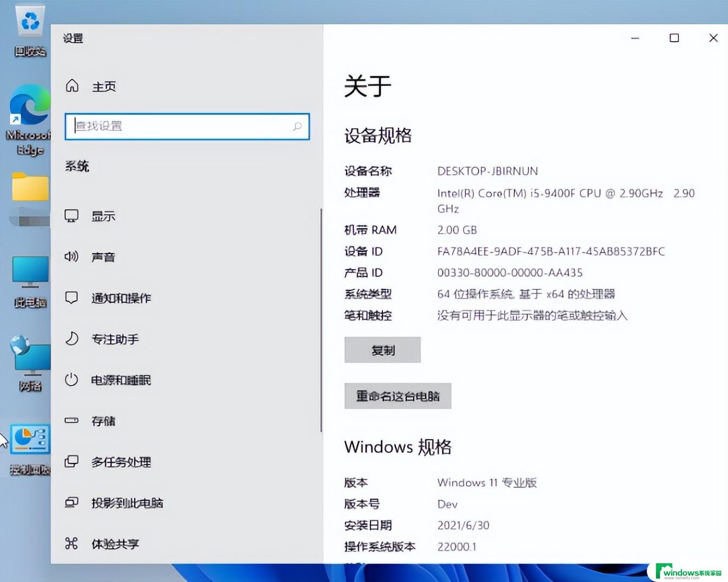This screenshot has width=728, height=582.
Task: Select the 显示 display monitor icon
Action: pos(71,216)
